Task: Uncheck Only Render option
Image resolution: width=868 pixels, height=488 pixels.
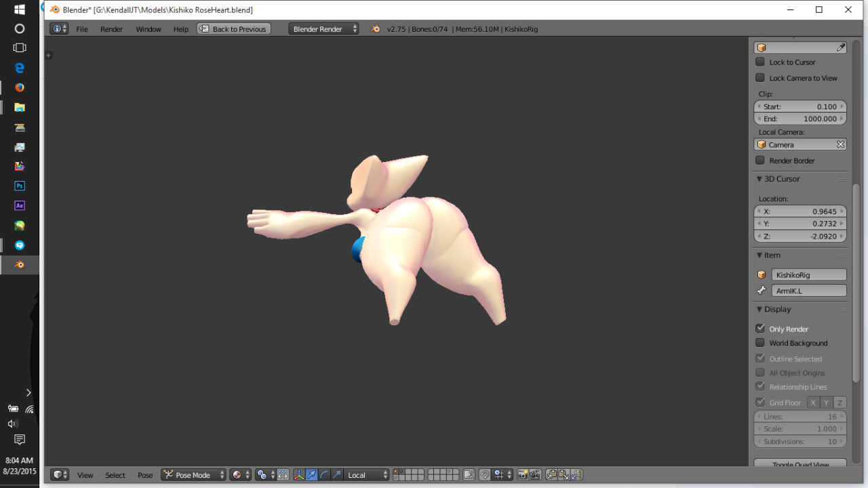Action: coord(760,328)
